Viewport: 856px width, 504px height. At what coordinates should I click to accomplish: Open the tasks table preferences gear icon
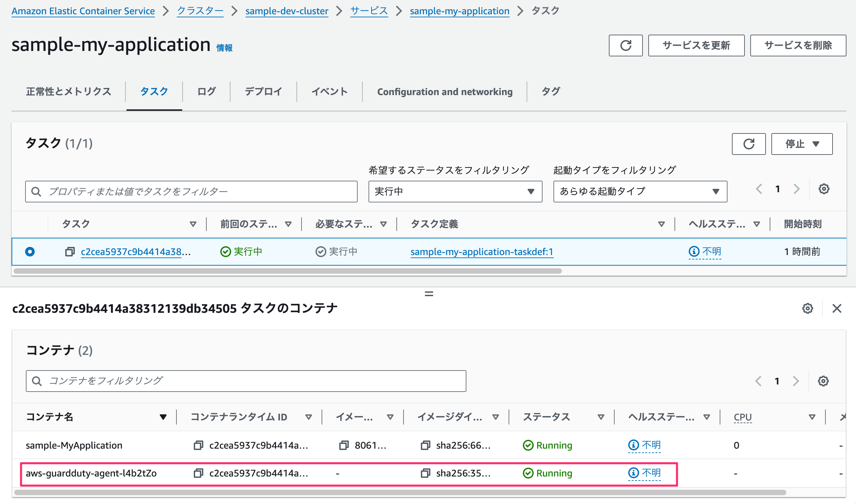point(824,189)
